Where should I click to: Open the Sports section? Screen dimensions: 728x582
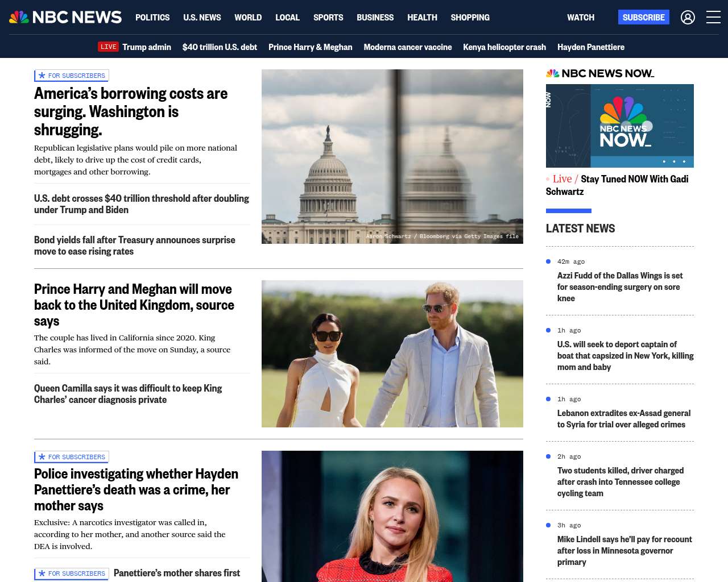pos(328,18)
